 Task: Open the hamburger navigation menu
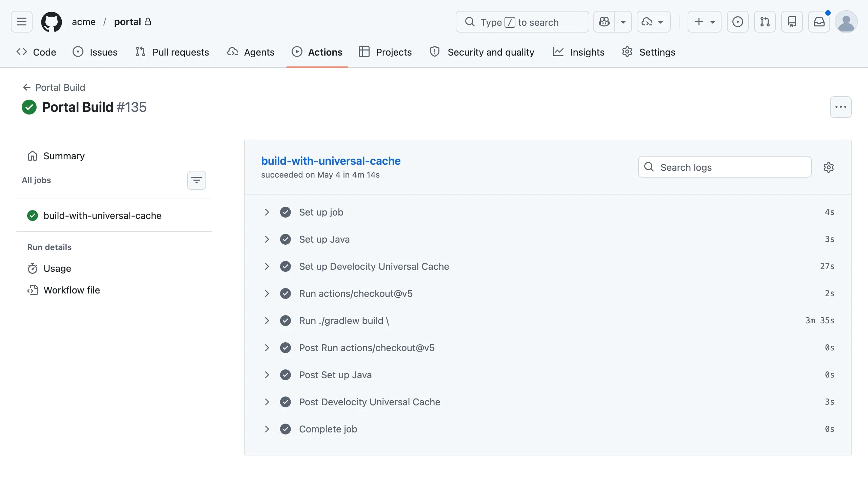22,22
